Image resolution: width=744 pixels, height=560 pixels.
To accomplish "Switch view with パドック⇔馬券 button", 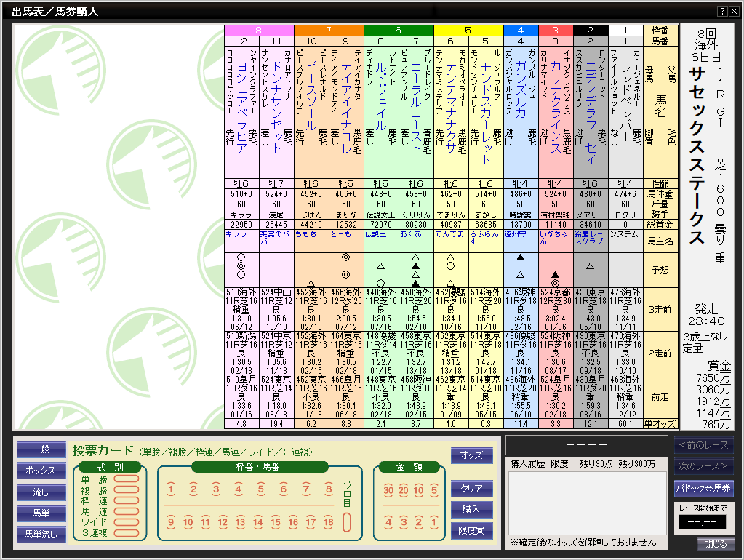I will pyautogui.click(x=703, y=488).
